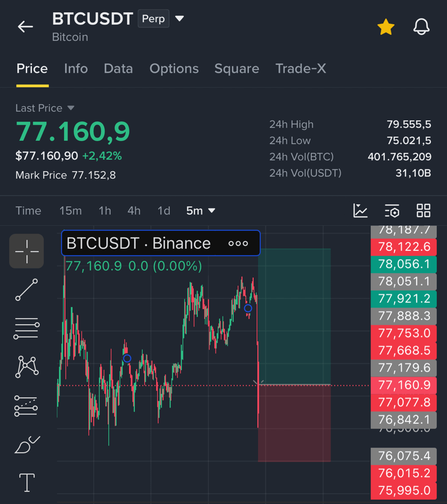Select the brush drawing tool
447x504 pixels.
click(28, 445)
